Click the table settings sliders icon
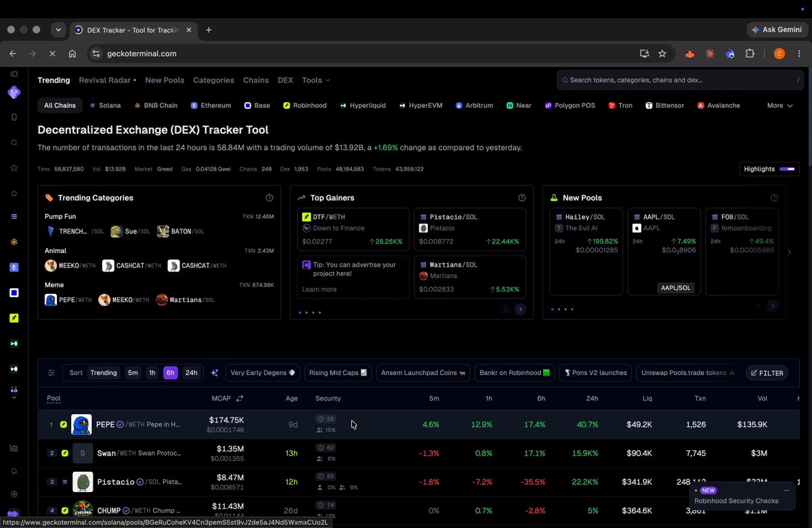The width and height of the screenshot is (812, 528). (51, 373)
